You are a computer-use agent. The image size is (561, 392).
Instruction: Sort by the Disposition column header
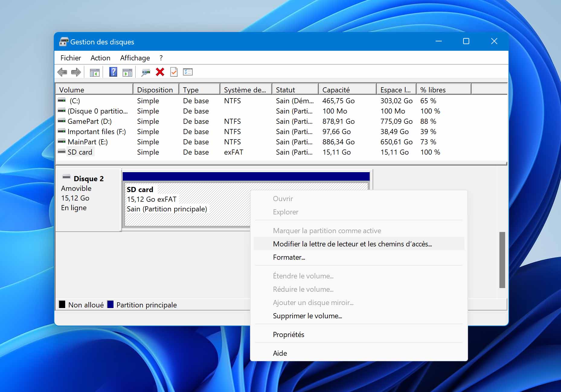click(156, 90)
